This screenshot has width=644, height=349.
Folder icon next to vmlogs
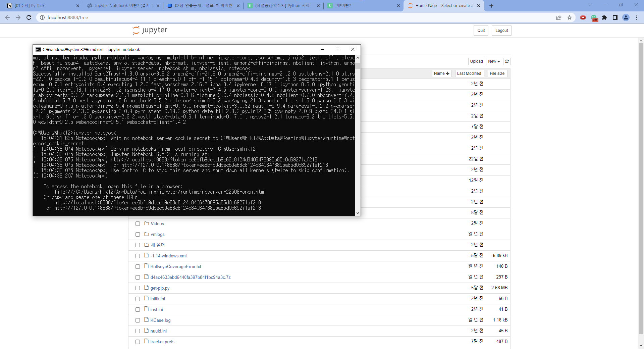(x=147, y=234)
